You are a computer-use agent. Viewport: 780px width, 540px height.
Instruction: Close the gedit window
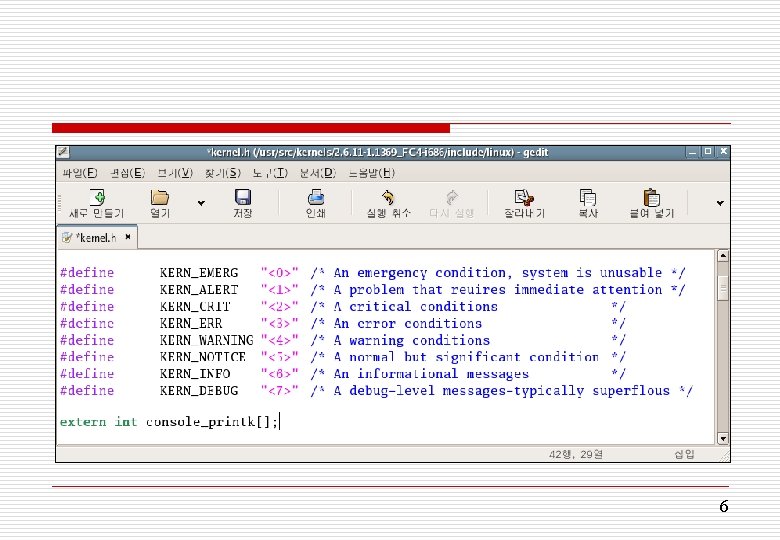click(x=724, y=152)
